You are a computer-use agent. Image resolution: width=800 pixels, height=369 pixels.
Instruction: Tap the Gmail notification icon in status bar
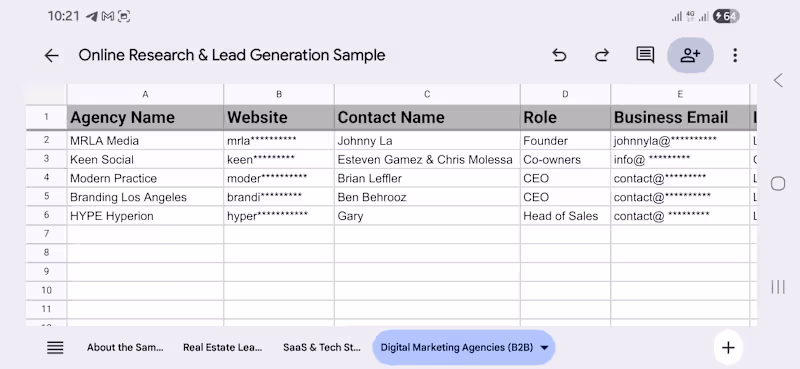(108, 16)
